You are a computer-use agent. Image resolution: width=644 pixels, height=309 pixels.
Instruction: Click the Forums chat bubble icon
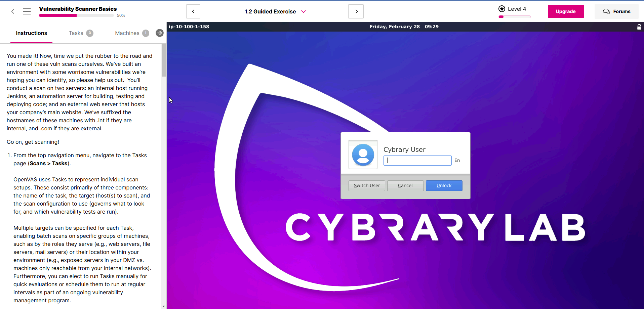[x=606, y=11]
